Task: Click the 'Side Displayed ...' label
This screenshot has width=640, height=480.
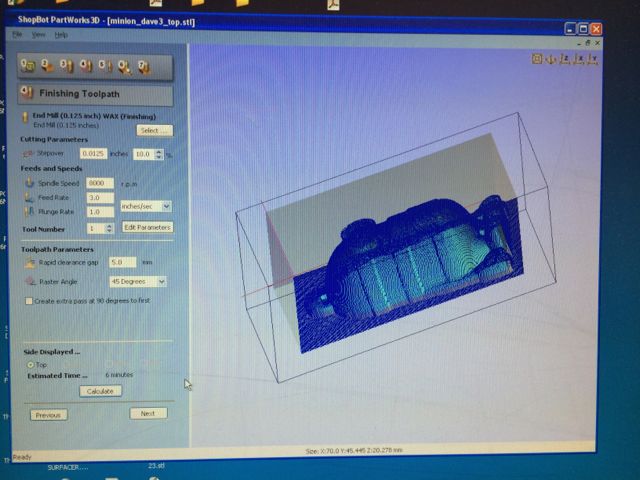Action: pos(52,352)
